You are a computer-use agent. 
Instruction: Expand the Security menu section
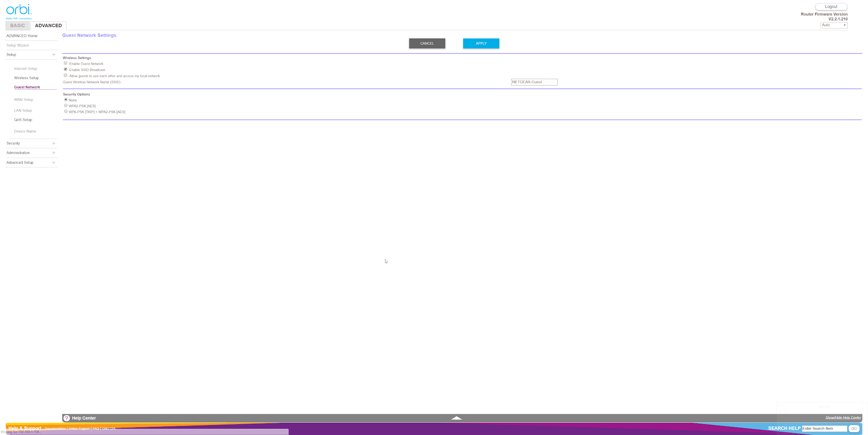53,143
